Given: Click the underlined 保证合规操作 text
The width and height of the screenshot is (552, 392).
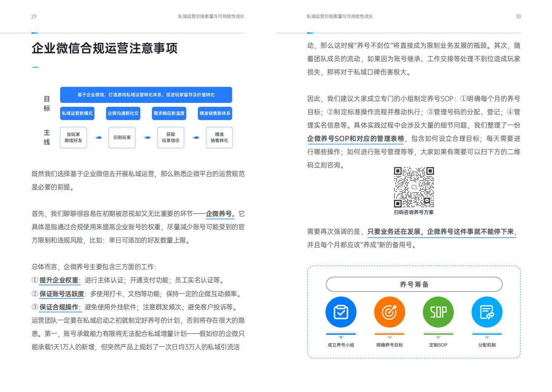Looking at the screenshot, I should 59,307.
